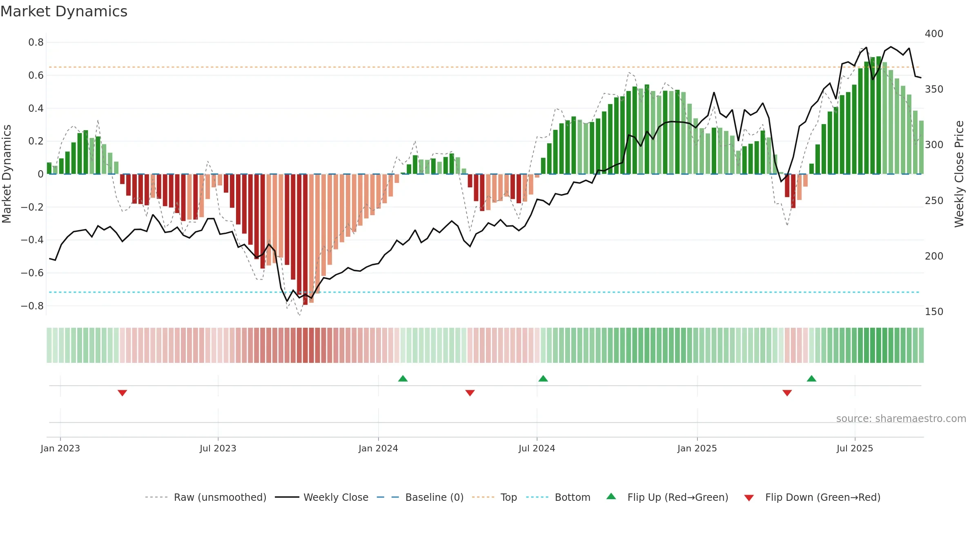Click the −0.6 tick on the left axis
Screen dimensions: 980x551
coord(32,273)
